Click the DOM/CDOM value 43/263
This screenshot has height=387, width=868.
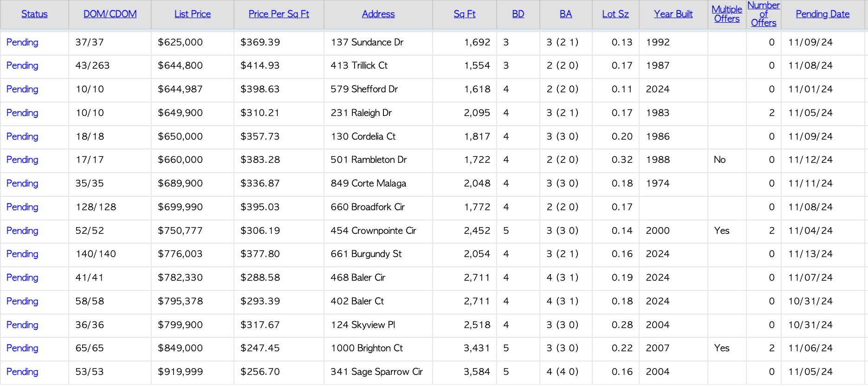(x=93, y=65)
